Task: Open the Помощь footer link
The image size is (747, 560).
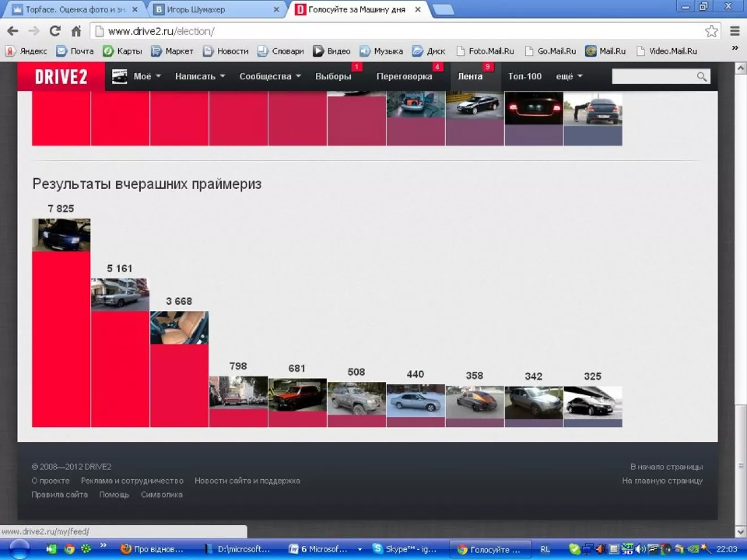Action: 114,494
